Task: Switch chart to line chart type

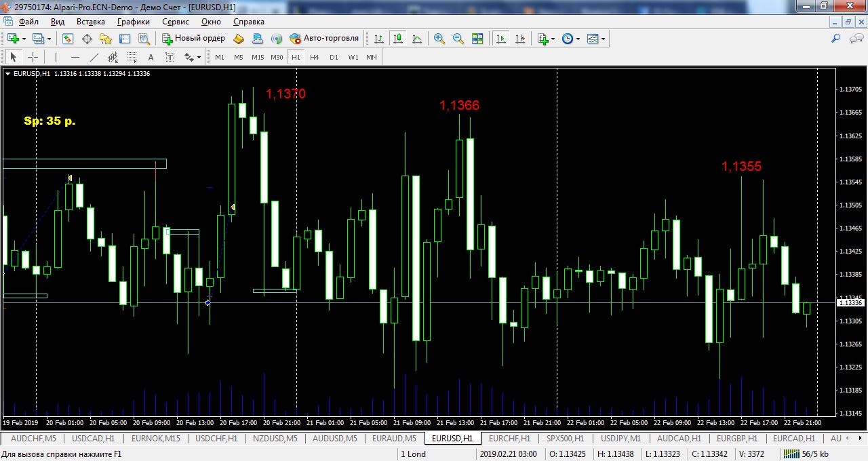Action: pos(417,39)
